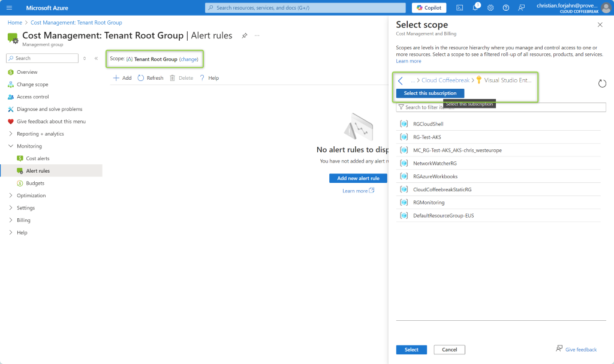Open the settings gear in header
The height and width of the screenshot is (364, 614).
pos(490,8)
